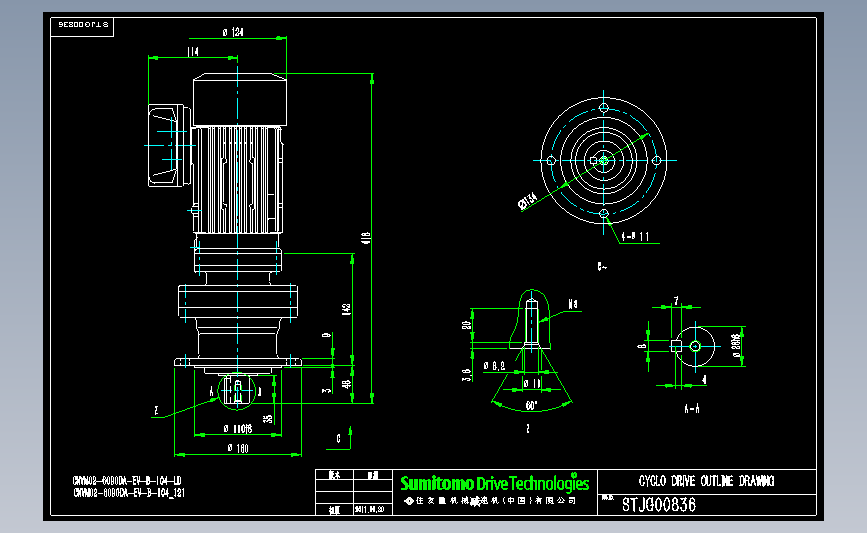Click the C view arrow label
Viewport: 867px width, 533px height.
338,438
